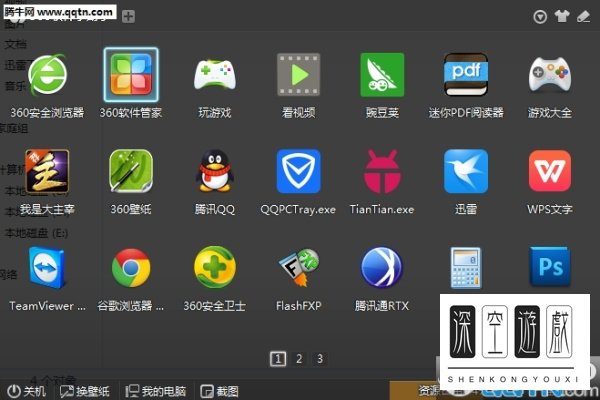Go to page 1

pos(278,359)
